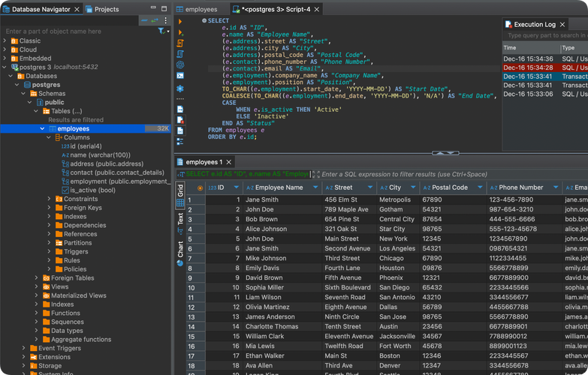Execute SQL statement with the orange play icon
Screen dimensions: 588x375
tap(180, 22)
